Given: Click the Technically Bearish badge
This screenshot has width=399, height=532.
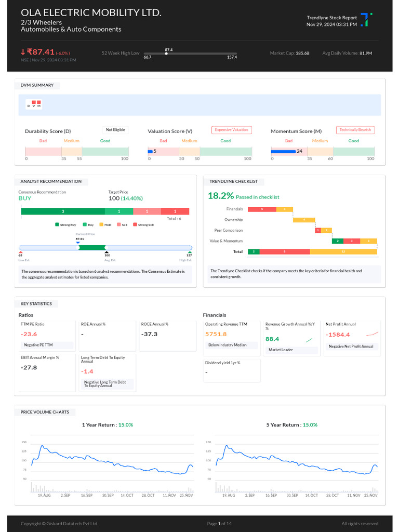Looking at the screenshot, I should 355,130.
